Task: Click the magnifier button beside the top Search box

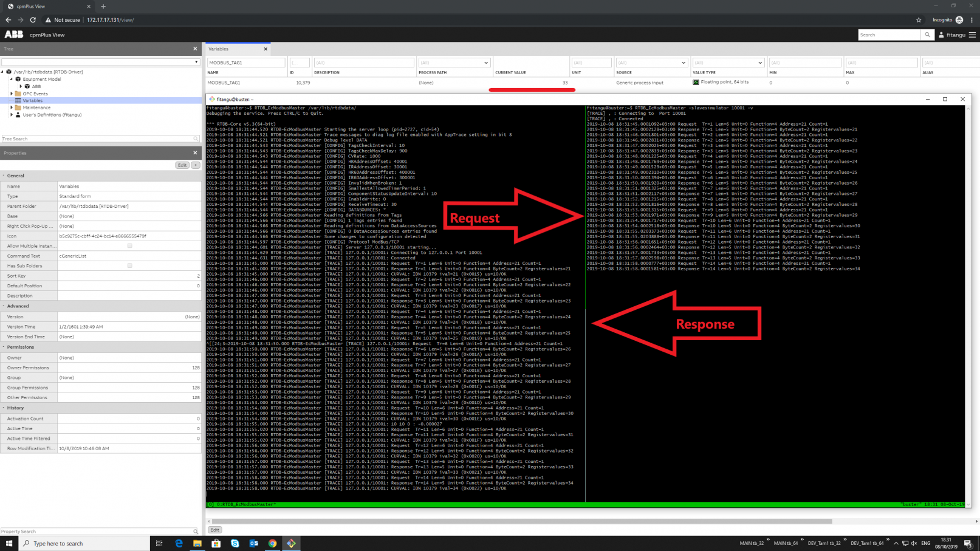Action: pyautogui.click(x=927, y=35)
